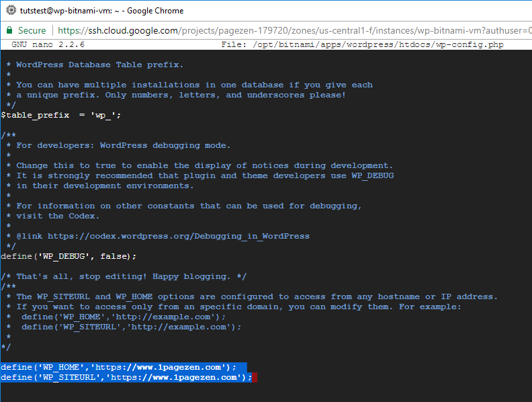Click the green padlock Secure icon
The height and width of the screenshot is (402, 532).
click(9, 30)
